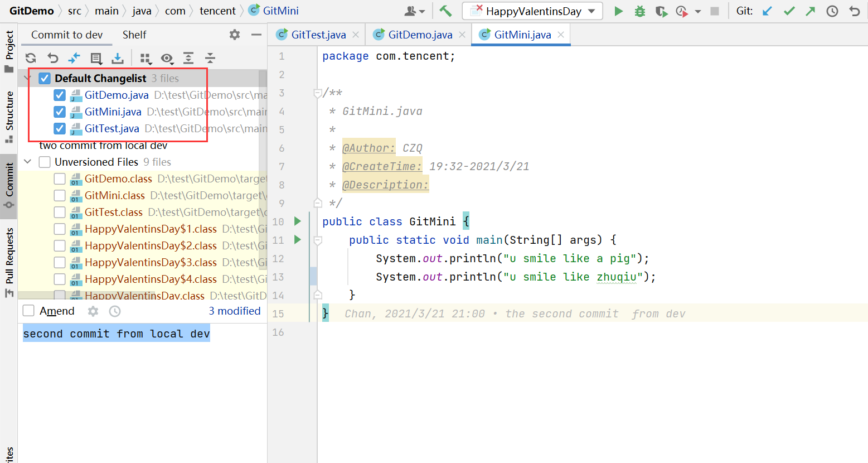Click Git Rollback icon in top toolbar
The height and width of the screenshot is (463, 868).
pos(855,11)
